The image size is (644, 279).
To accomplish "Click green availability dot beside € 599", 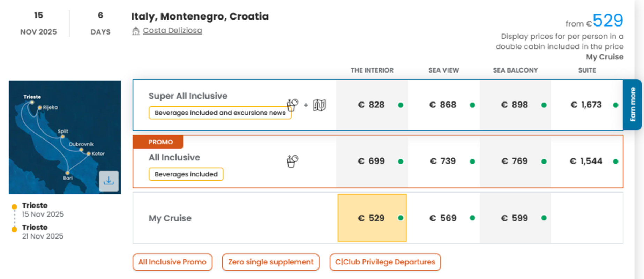I will point(544,218).
